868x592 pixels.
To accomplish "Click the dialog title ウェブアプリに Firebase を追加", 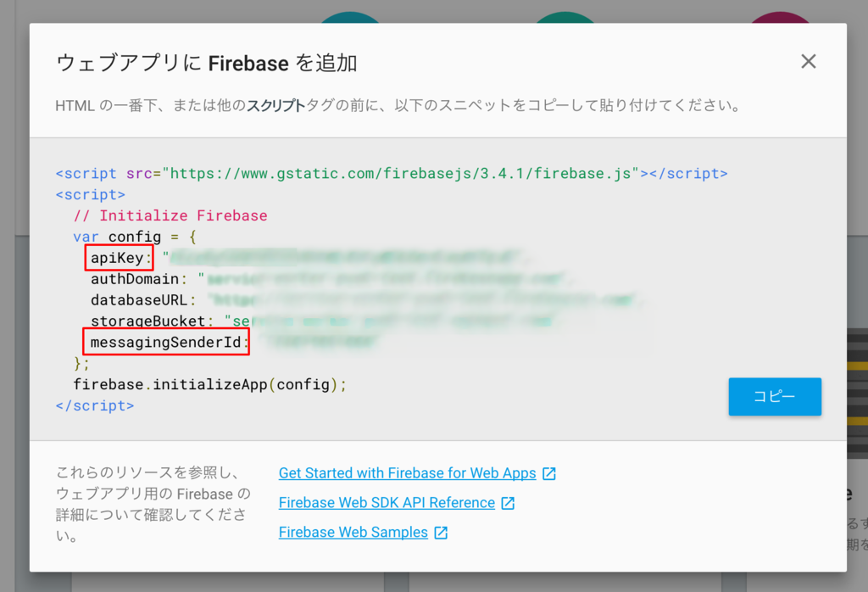I will coord(207,63).
